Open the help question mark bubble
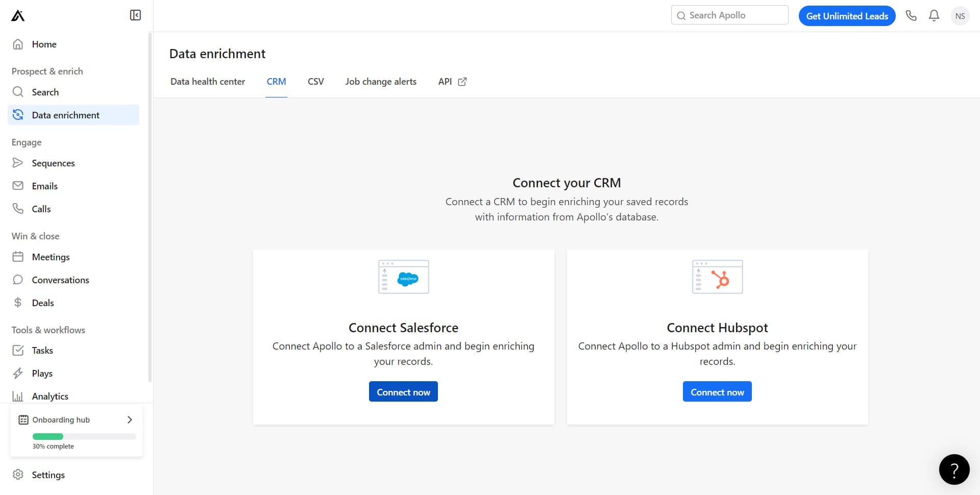Viewport: 980px width, 495px height. pos(954,469)
